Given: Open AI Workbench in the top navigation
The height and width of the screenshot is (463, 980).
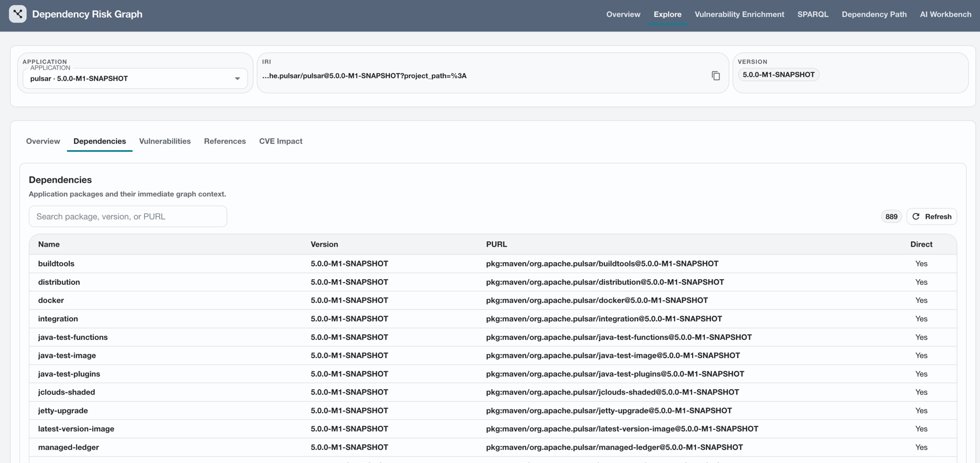Looking at the screenshot, I should pos(945,14).
